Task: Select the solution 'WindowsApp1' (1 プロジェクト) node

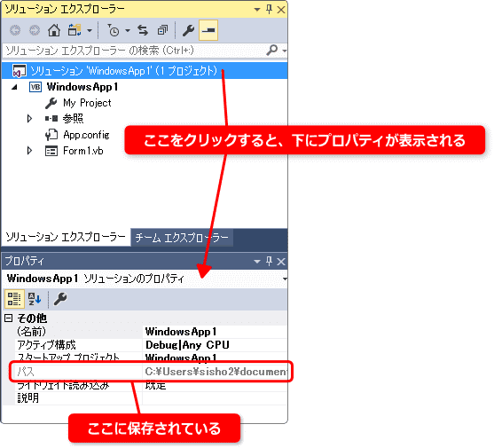Action: [x=124, y=71]
